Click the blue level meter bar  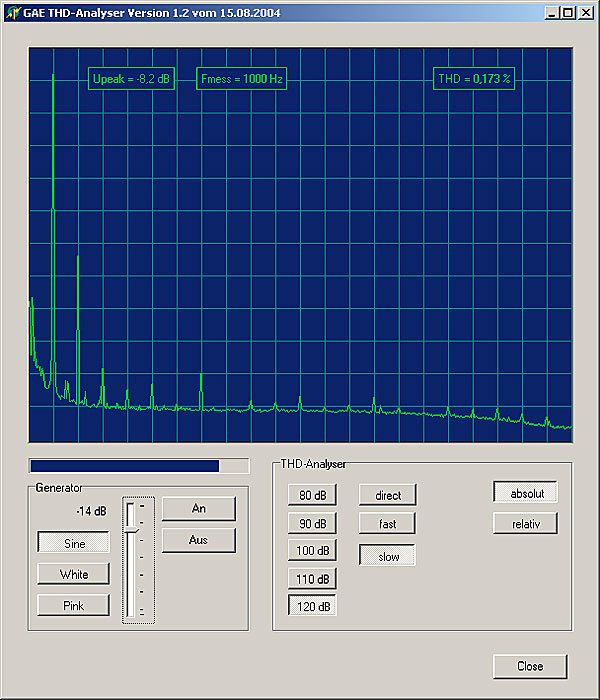(125, 465)
